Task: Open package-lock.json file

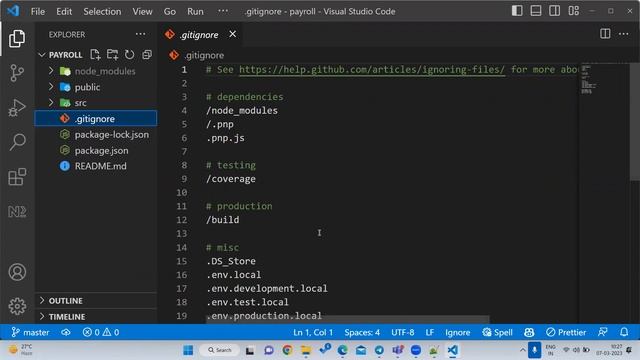Action: point(96,135)
